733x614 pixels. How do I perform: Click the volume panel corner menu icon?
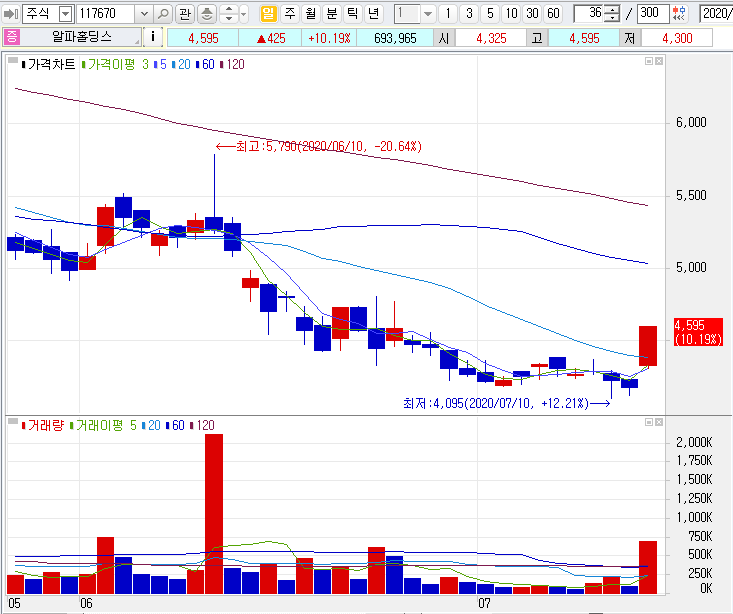13,421
